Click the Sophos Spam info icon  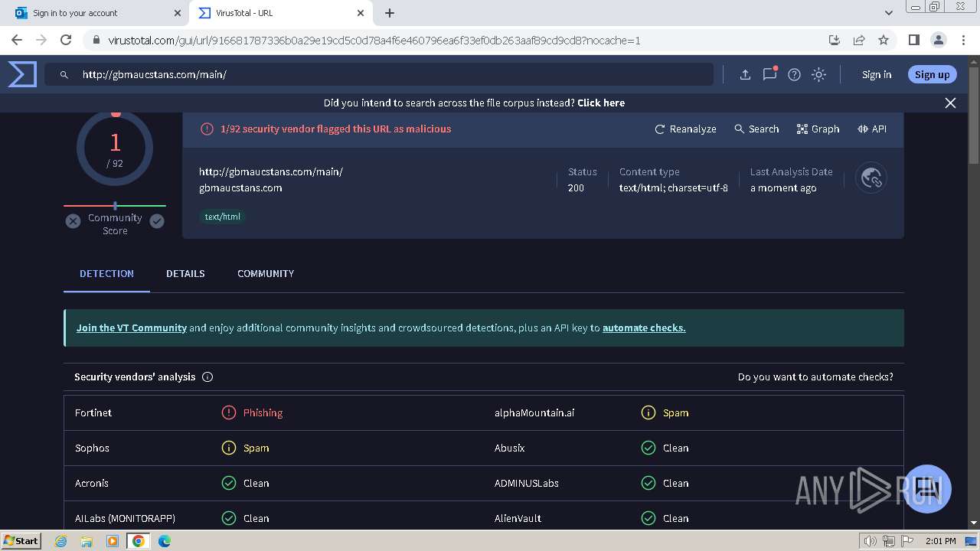click(x=228, y=448)
